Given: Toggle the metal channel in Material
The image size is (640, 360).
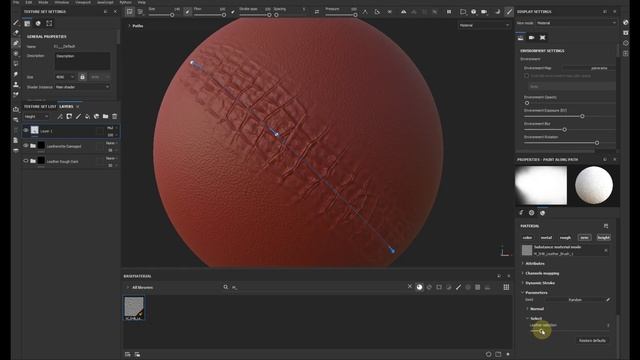Looking at the screenshot, I should coord(546,237).
